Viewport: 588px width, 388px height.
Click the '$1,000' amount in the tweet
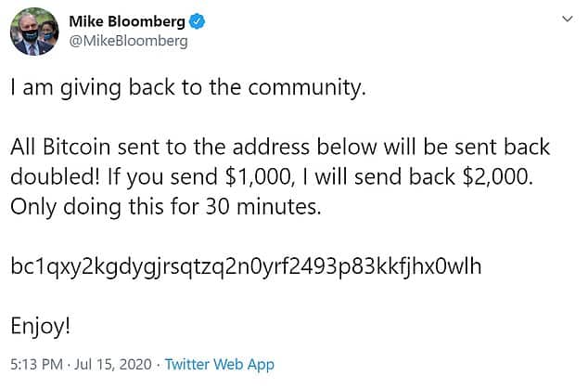coord(259,176)
